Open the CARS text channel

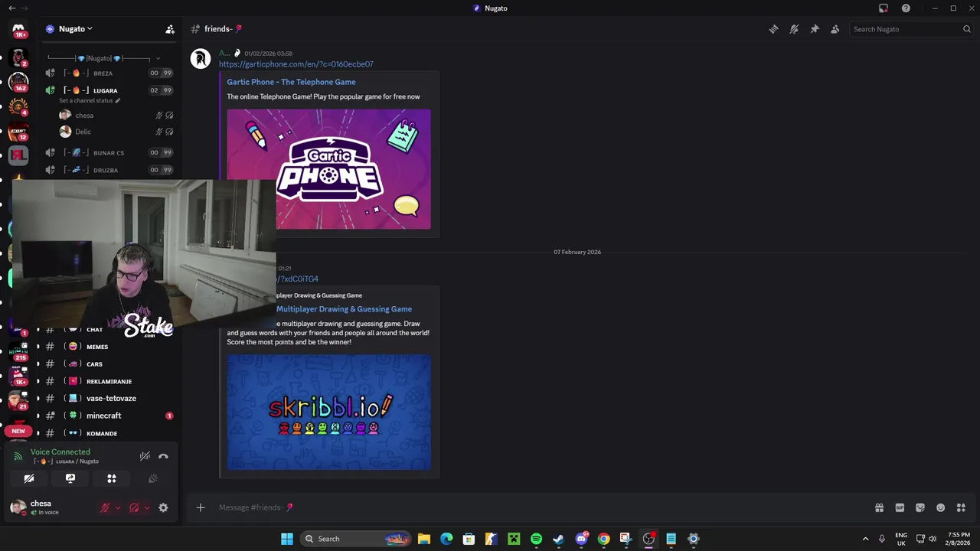pyautogui.click(x=107, y=364)
